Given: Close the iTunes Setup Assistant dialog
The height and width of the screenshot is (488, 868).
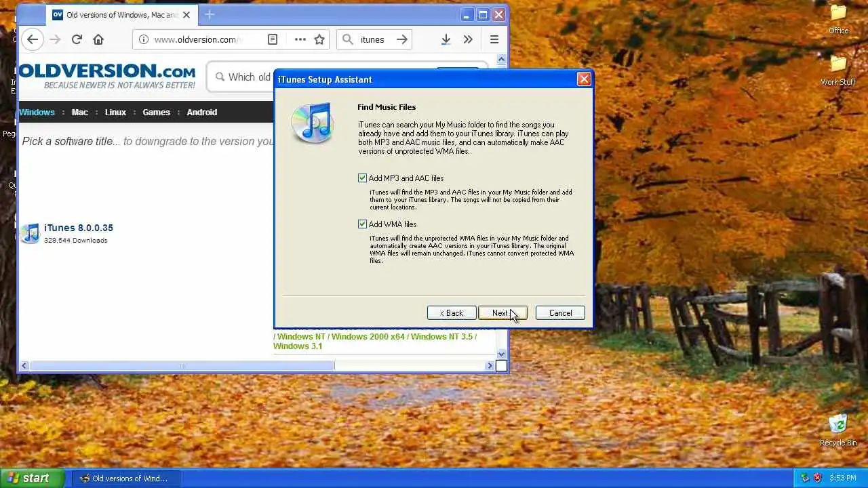Looking at the screenshot, I should 584,79.
